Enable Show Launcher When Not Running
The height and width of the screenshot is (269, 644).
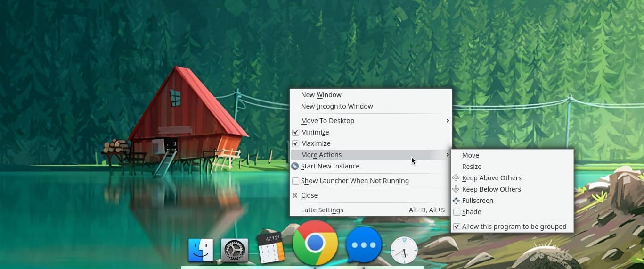296,181
